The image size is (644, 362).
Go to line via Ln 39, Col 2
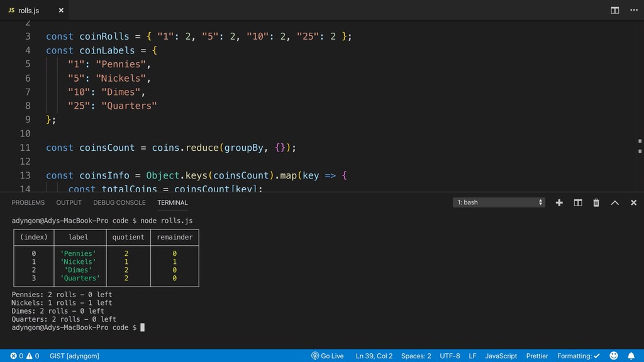pos(374,356)
